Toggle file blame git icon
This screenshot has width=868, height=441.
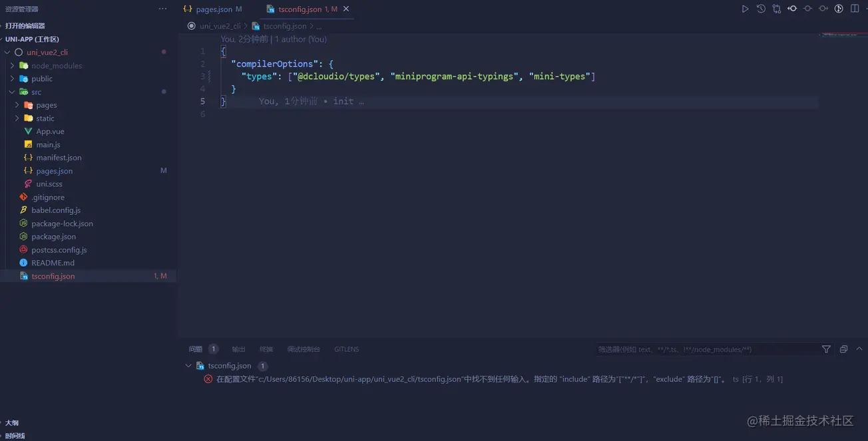click(839, 9)
